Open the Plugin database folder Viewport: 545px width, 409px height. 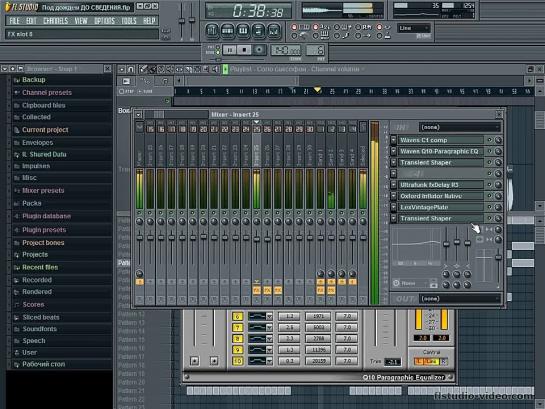46,216
